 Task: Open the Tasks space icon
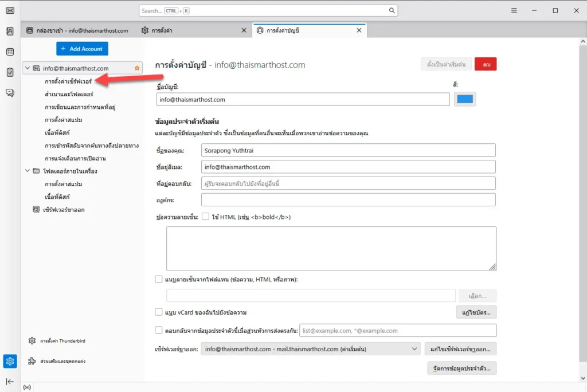(x=10, y=72)
